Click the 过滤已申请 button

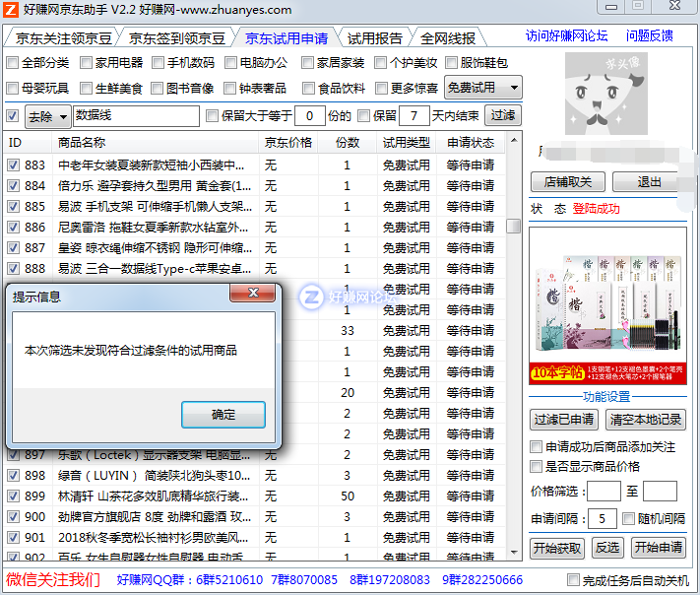[564, 420]
